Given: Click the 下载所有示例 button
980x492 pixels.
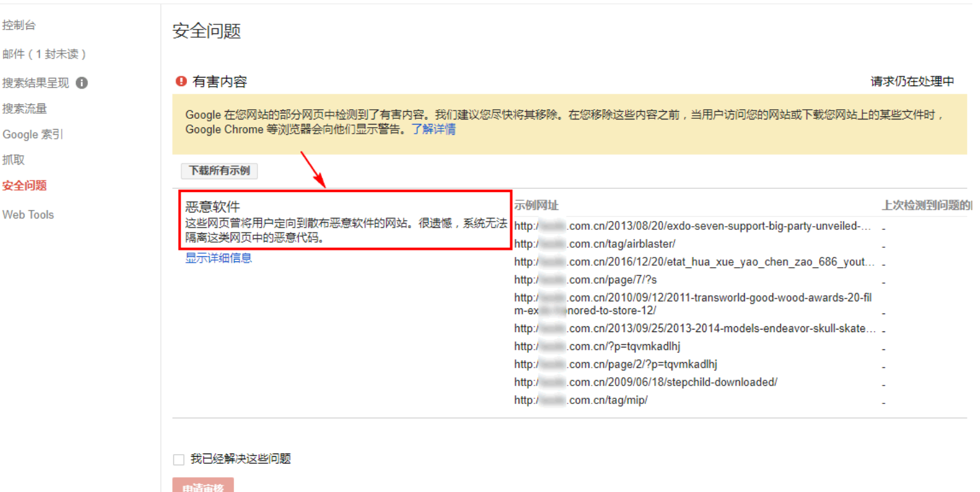Looking at the screenshot, I should point(220,171).
